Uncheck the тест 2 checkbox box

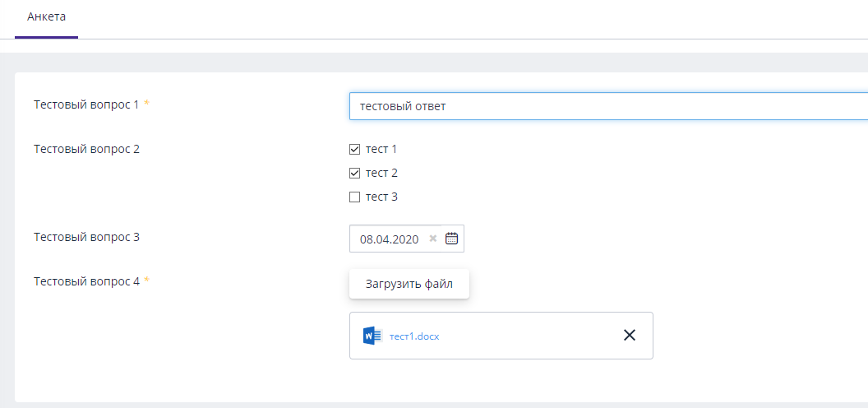pyautogui.click(x=355, y=174)
